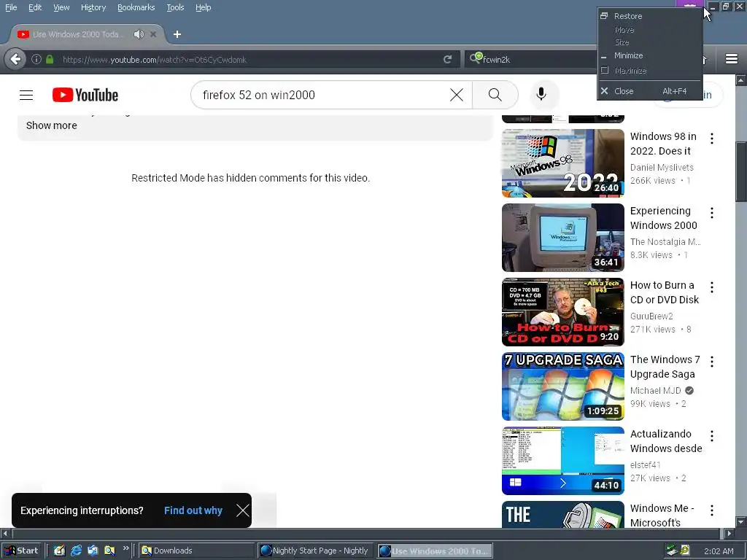Open the File menu
The image size is (747, 560).
[x=11, y=7]
